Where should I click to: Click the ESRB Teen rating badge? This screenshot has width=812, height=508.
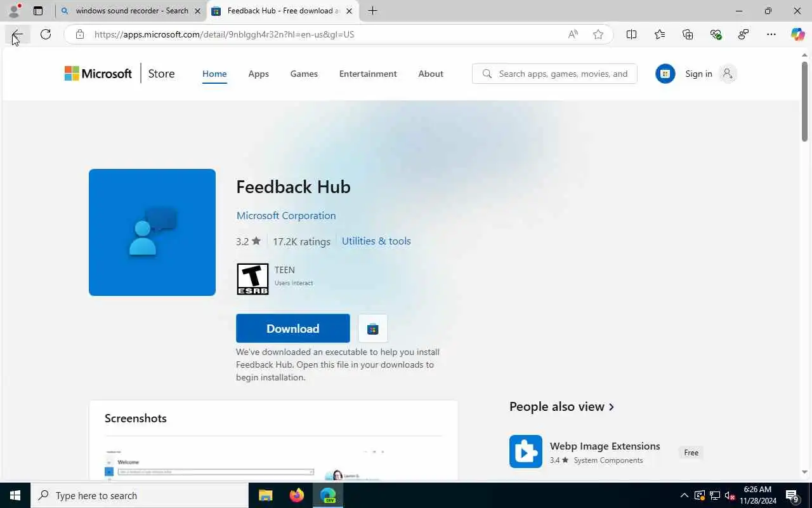click(x=252, y=279)
